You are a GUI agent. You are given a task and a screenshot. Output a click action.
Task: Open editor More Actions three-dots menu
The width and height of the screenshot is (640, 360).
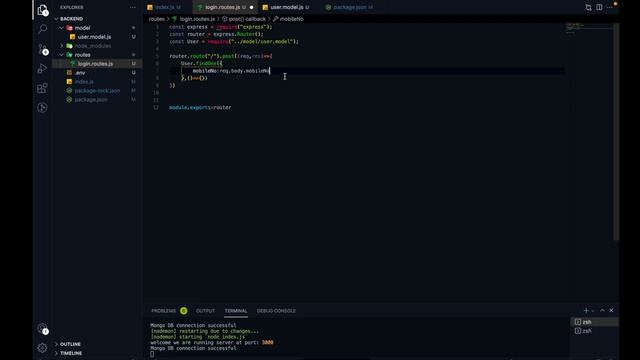pos(610,7)
